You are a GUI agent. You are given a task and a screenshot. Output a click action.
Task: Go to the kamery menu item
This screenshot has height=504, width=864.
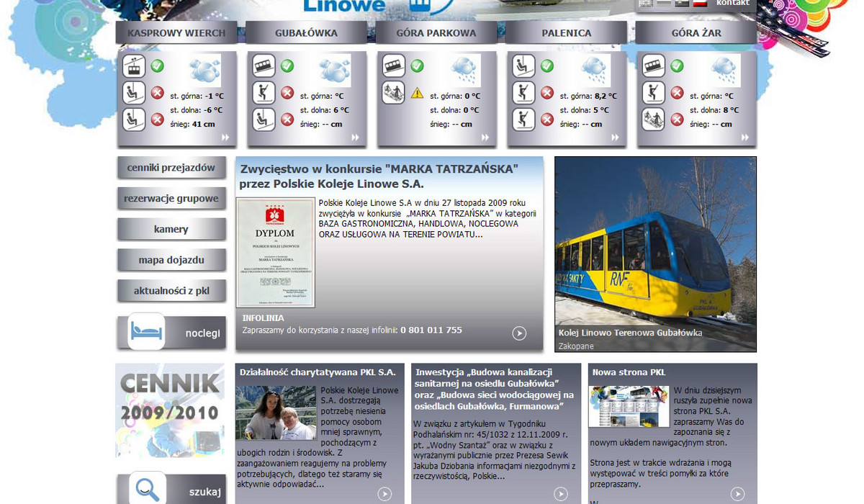coord(171,229)
